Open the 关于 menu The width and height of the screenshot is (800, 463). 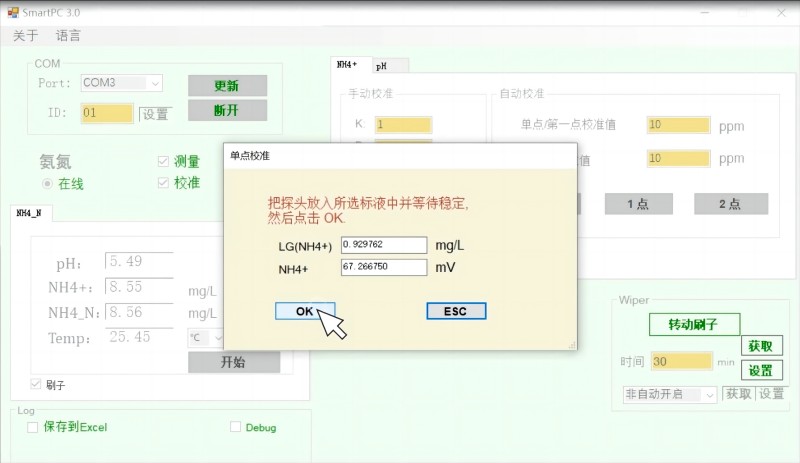pyautogui.click(x=26, y=36)
